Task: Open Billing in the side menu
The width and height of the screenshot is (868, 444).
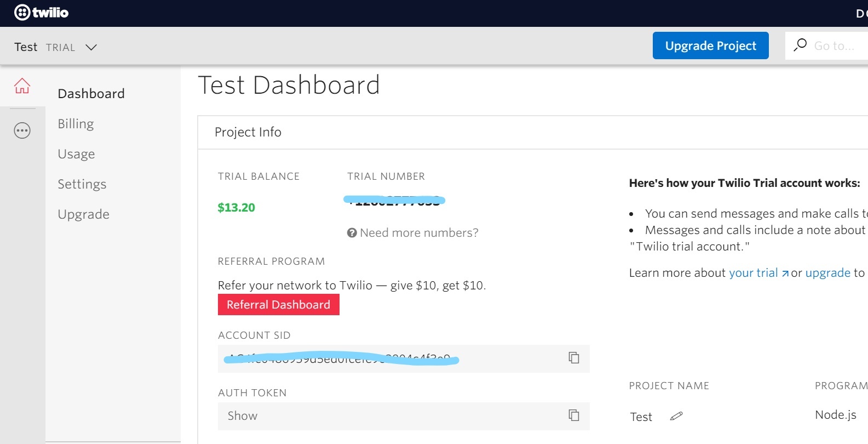Action: 76,124
